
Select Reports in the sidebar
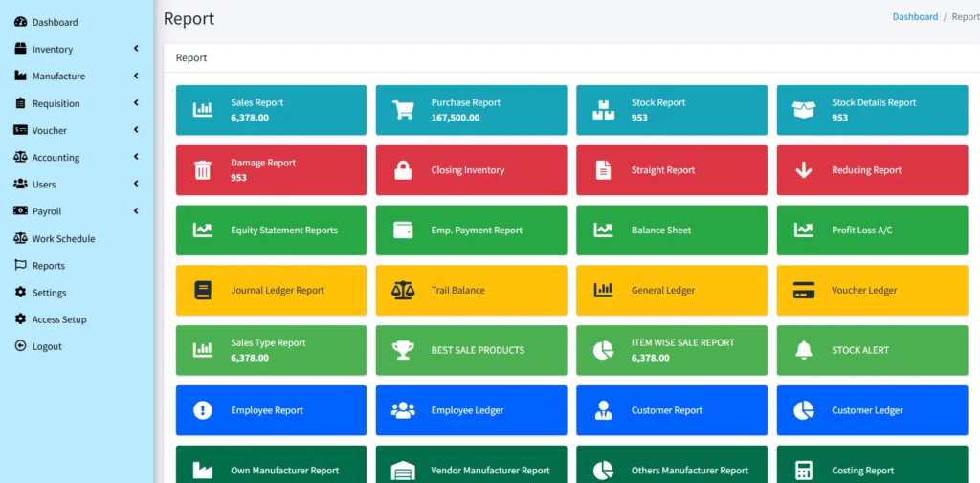tap(49, 266)
